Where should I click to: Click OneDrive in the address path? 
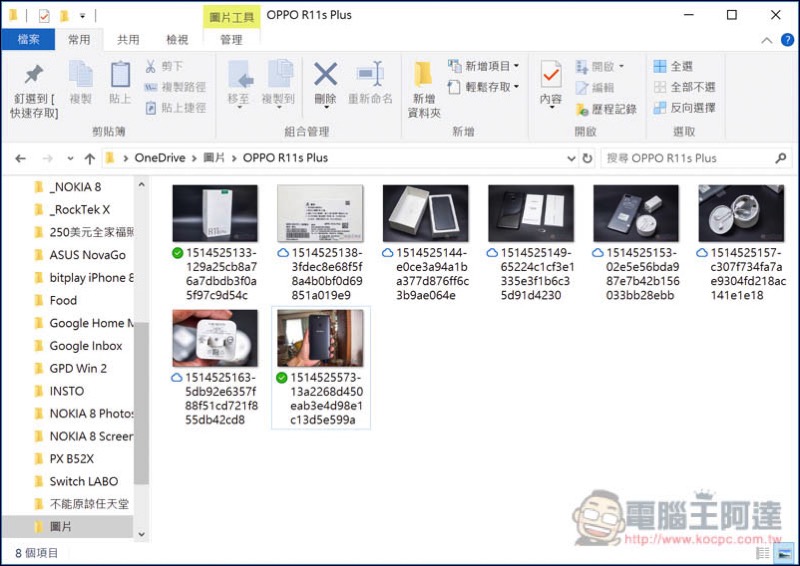(x=160, y=158)
